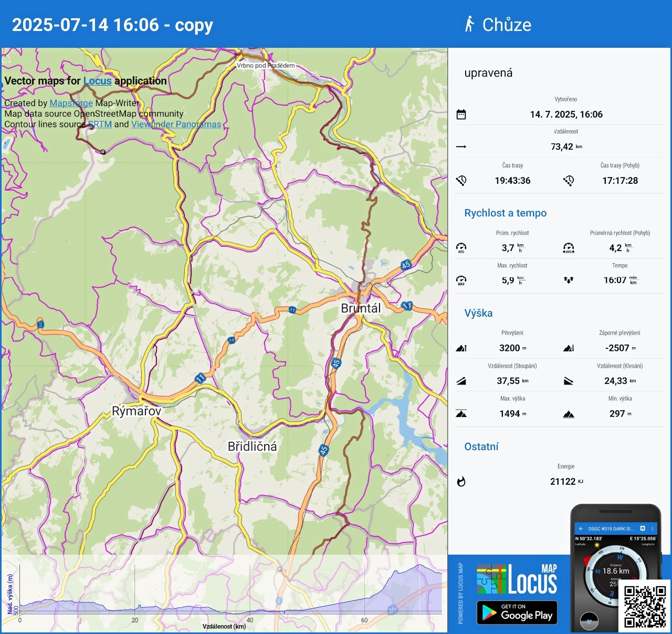Viewport: 672px width, 634px height.
Task: Click the Bruntál town label on map
Action: click(x=361, y=308)
